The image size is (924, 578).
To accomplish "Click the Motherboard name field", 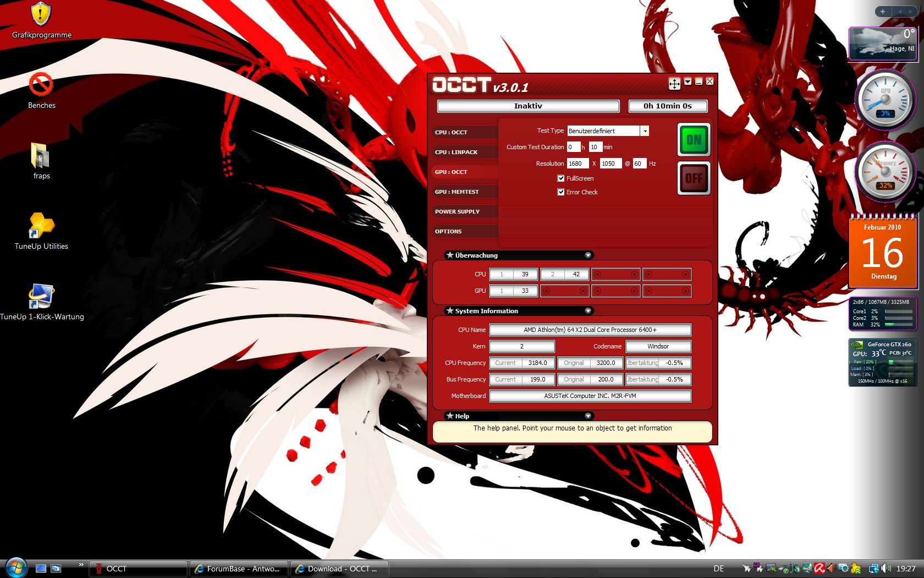I will click(x=590, y=396).
